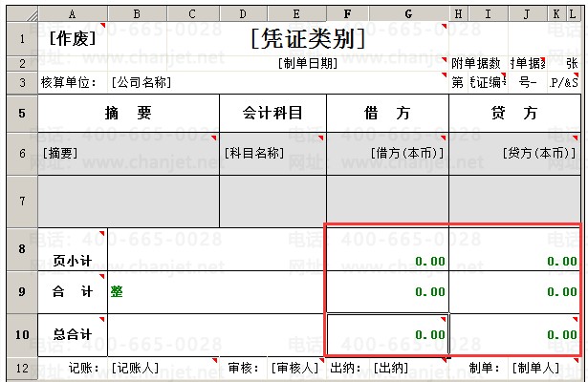Click the 审核: label
This screenshot has height=382, width=588.
tap(244, 368)
